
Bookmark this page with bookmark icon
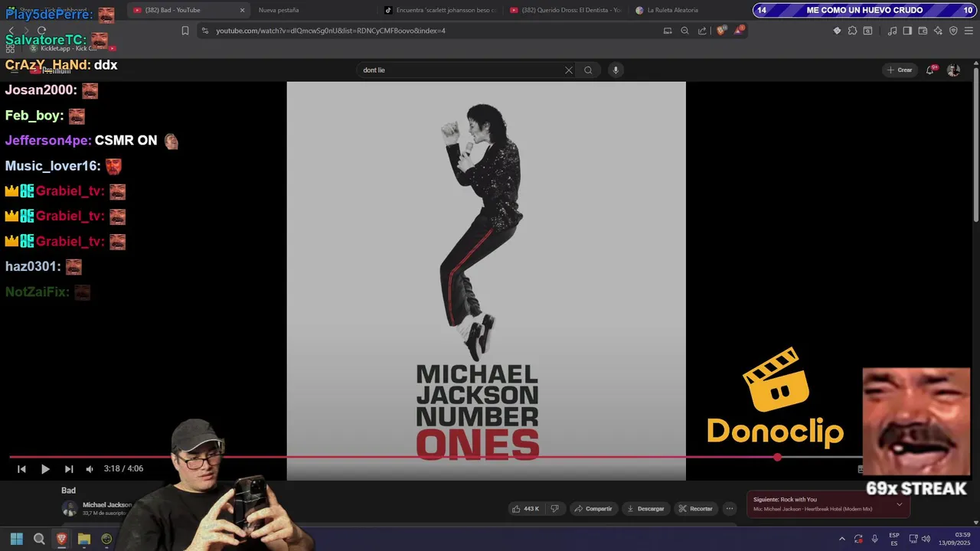tap(185, 31)
